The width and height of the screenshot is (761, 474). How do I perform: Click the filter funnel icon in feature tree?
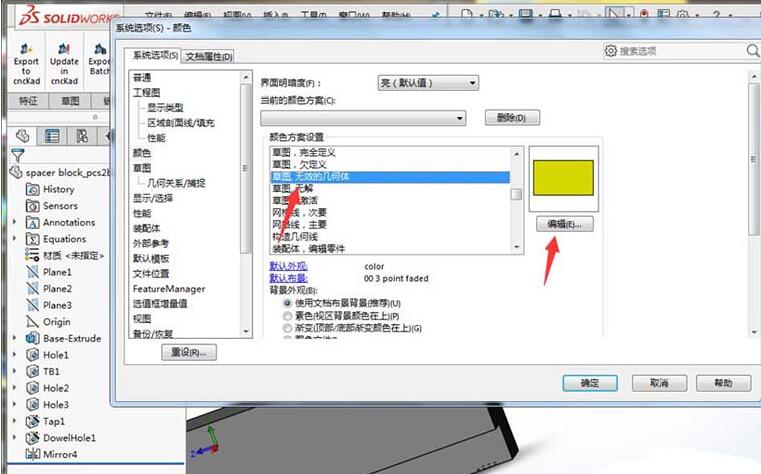pyautogui.click(x=17, y=155)
